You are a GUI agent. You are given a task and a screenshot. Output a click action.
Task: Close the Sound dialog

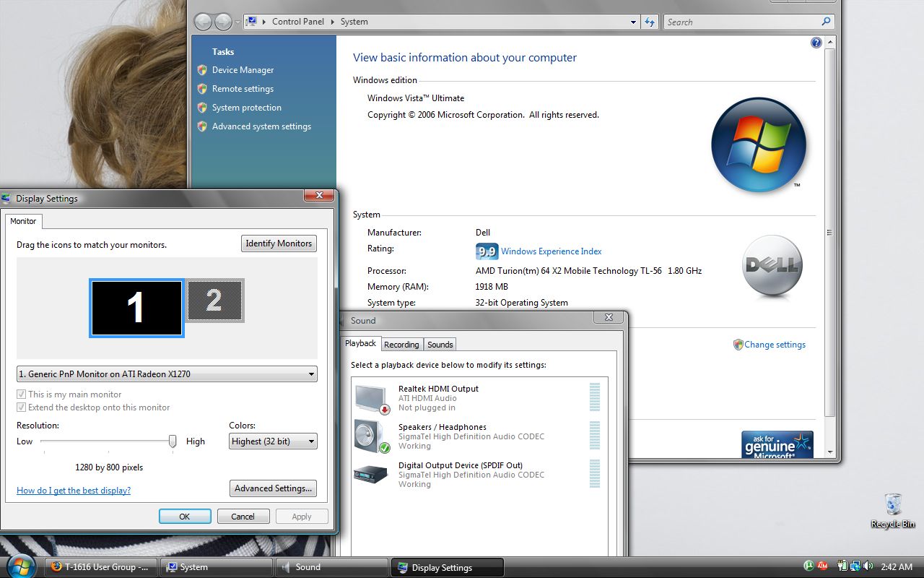point(609,317)
